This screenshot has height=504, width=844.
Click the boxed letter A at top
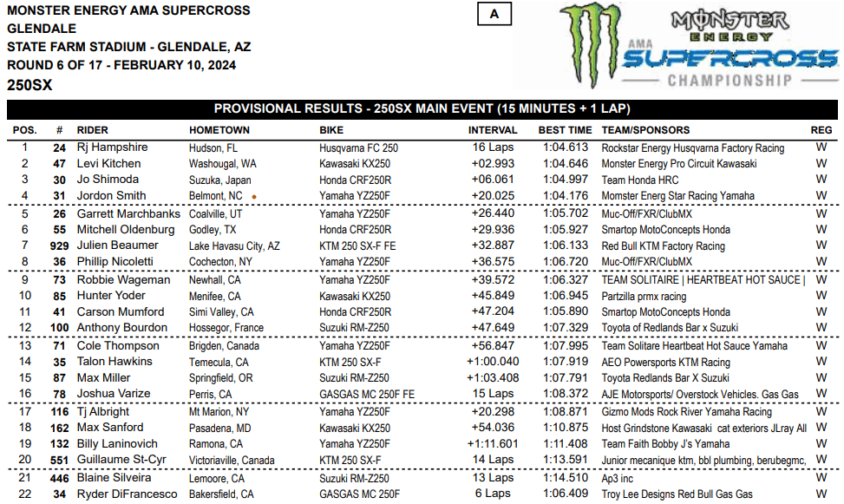pos(494,14)
